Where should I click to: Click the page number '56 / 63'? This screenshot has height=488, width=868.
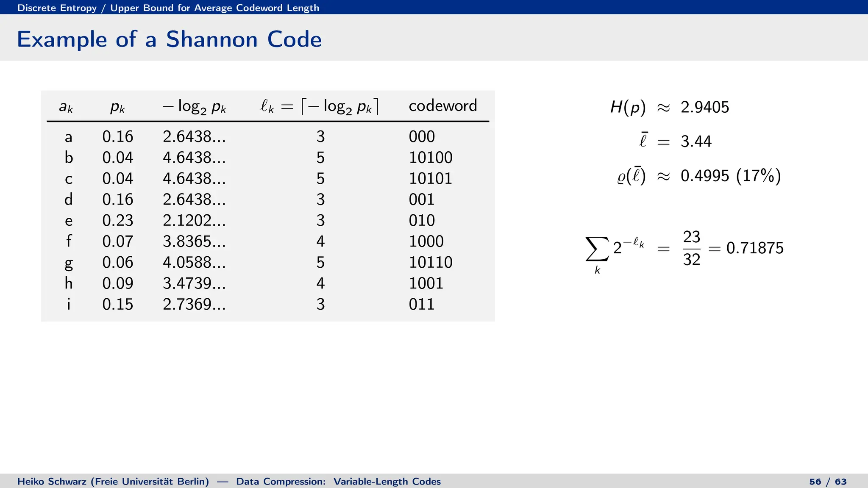click(828, 482)
